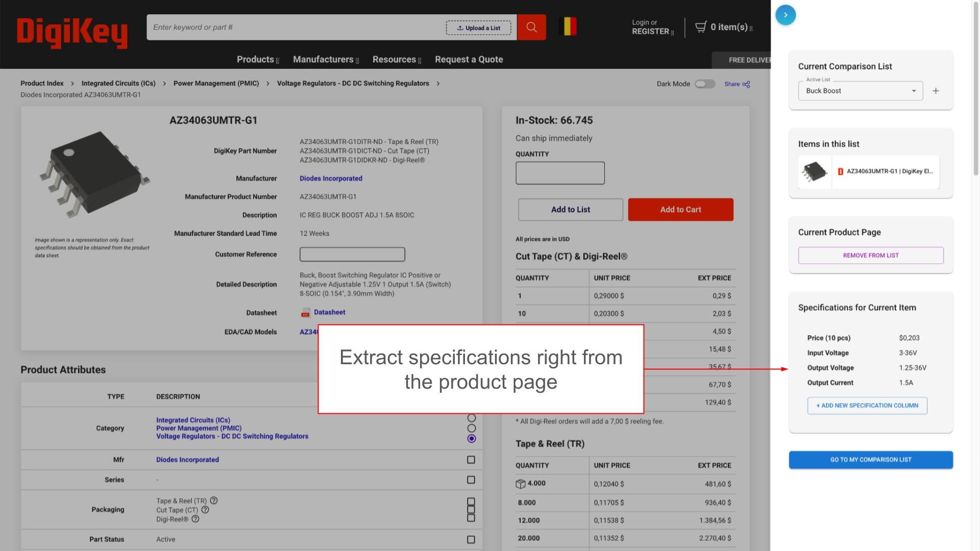This screenshot has height=551, width=980.
Task: Open the Resources navigation menu
Action: (x=397, y=59)
